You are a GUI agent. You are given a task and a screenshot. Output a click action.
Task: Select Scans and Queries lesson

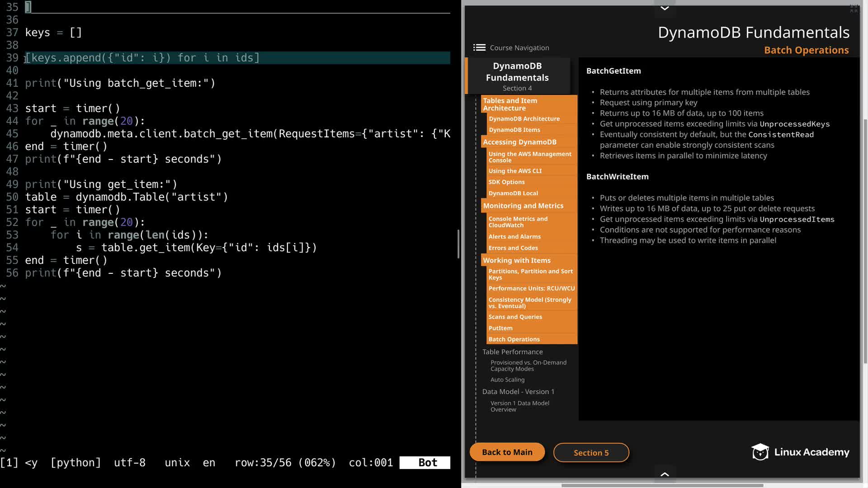515,317
